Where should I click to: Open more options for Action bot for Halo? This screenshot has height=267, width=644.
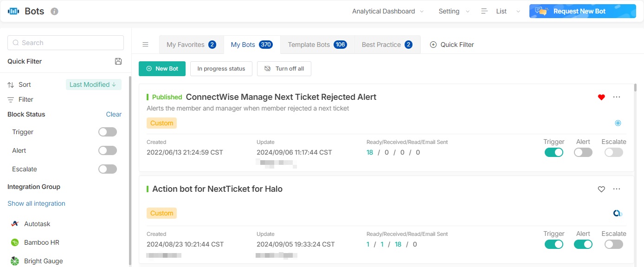point(617,189)
